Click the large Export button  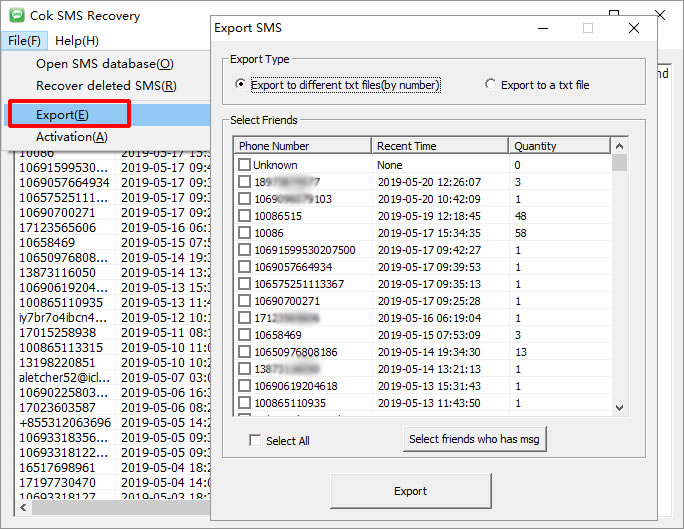410,491
